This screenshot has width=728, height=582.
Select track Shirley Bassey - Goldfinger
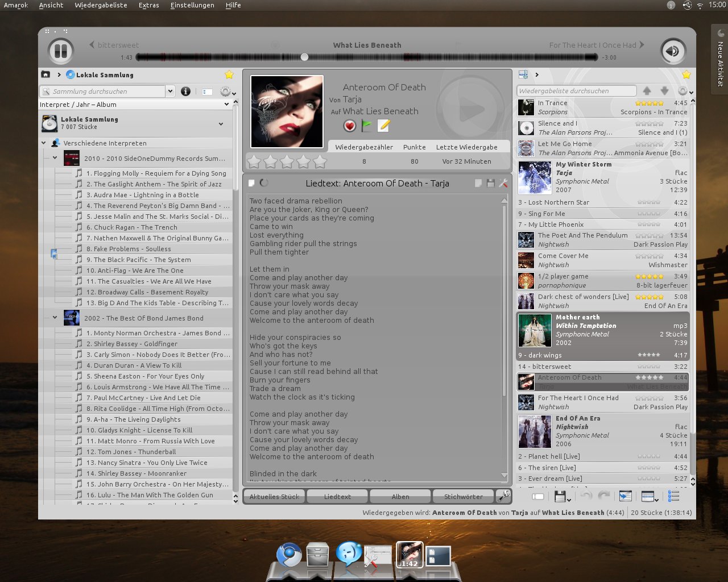[x=131, y=344]
